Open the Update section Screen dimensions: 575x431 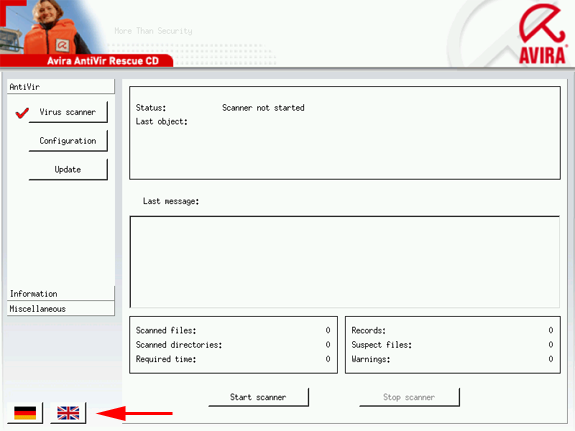click(x=68, y=169)
